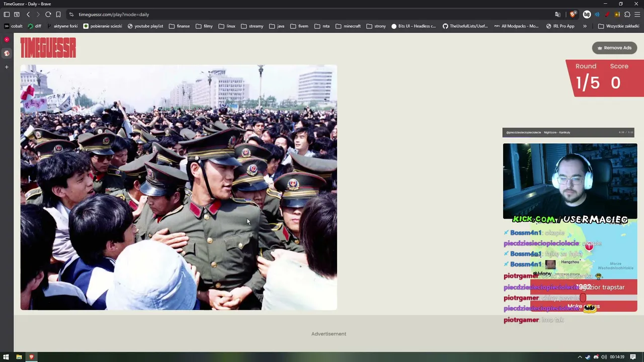Add a new tab with plus icon

click(7, 67)
